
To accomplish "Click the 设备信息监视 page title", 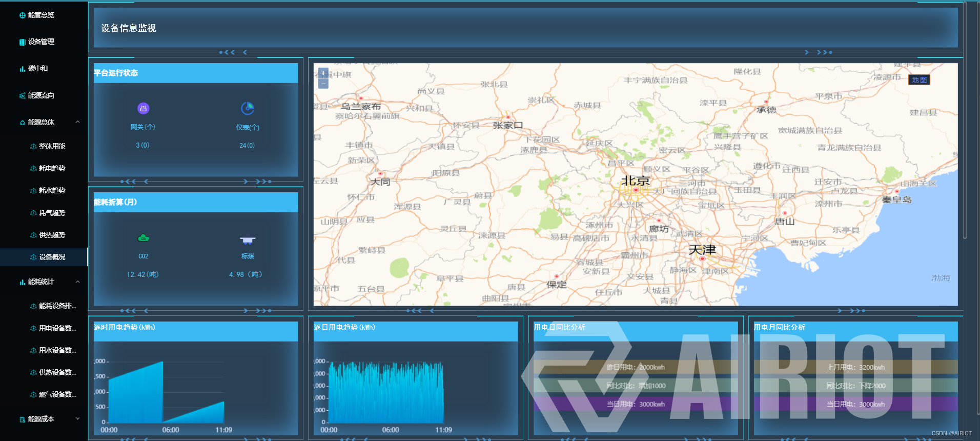I will coord(129,28).
